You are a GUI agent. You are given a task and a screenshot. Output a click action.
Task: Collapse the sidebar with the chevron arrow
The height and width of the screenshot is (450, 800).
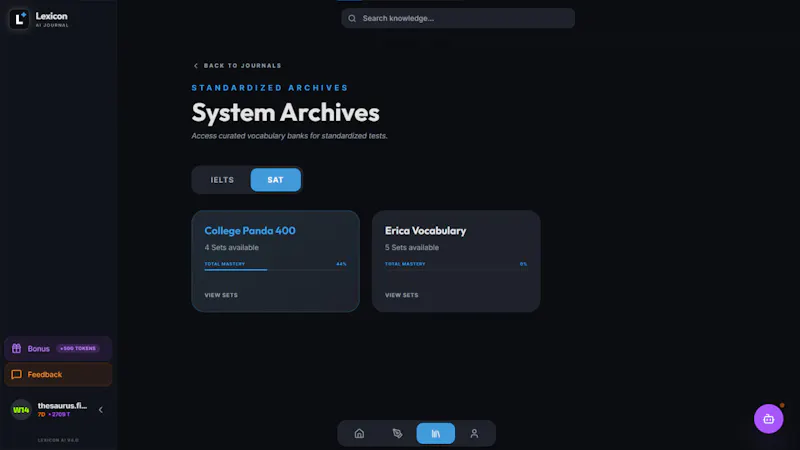click(101, 410)
